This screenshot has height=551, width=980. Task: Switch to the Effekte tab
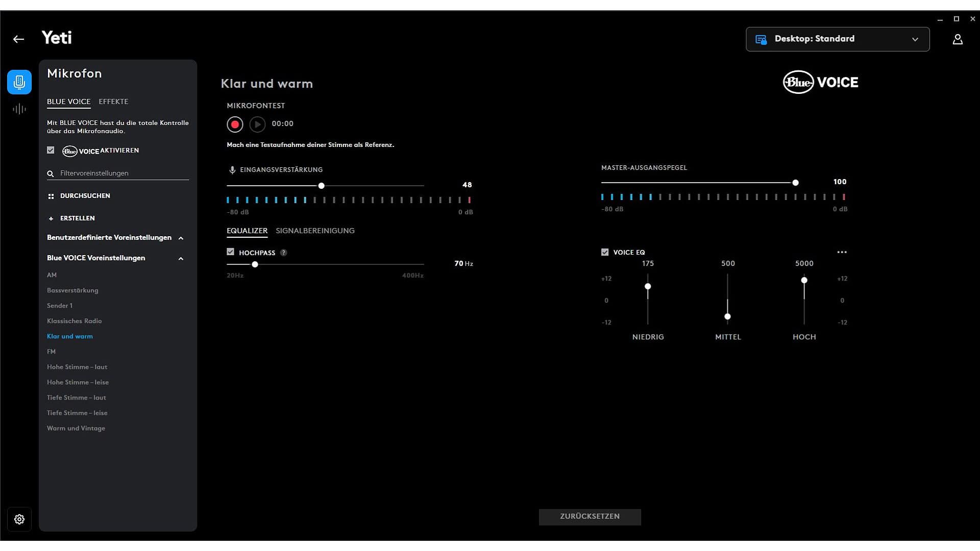(113, 102)
